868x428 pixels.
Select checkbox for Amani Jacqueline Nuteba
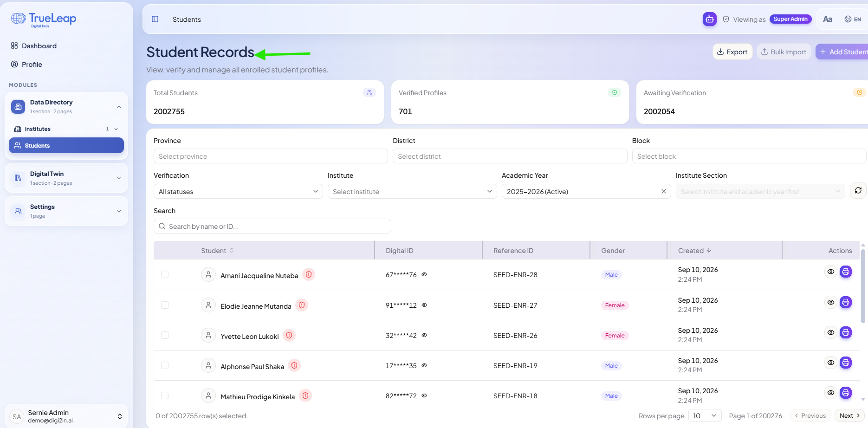tap(165, 274)
